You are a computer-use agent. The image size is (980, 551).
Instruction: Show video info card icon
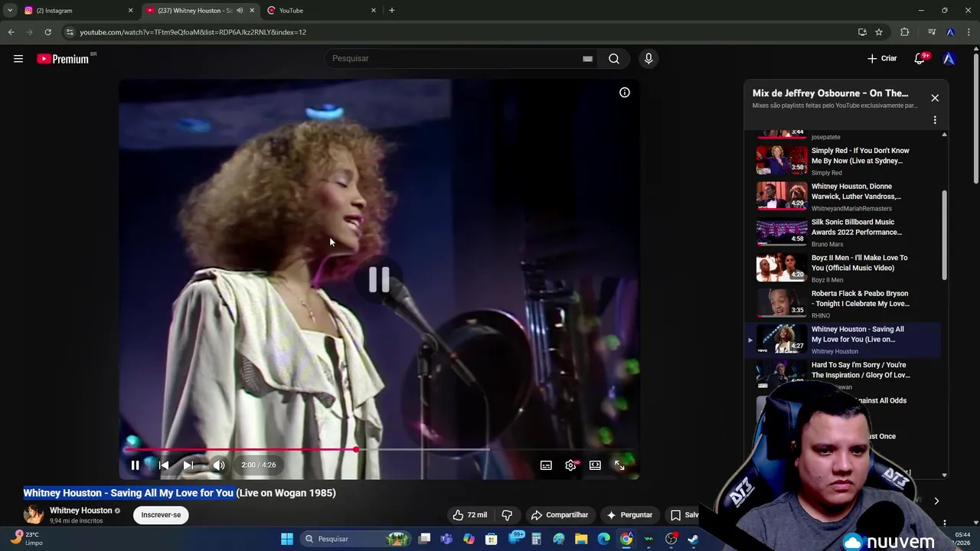click(x=625, y=93)
